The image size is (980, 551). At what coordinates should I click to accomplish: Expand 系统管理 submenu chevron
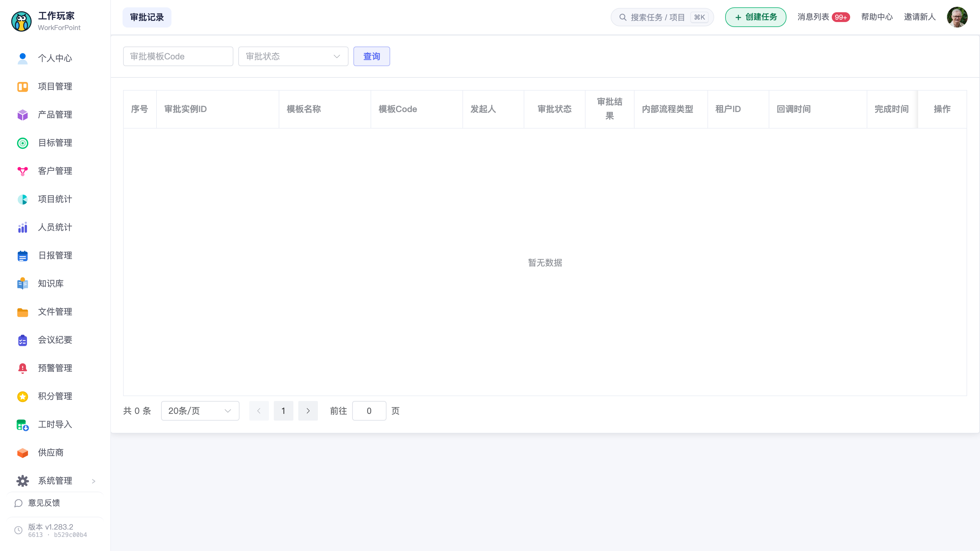point(94,481)
